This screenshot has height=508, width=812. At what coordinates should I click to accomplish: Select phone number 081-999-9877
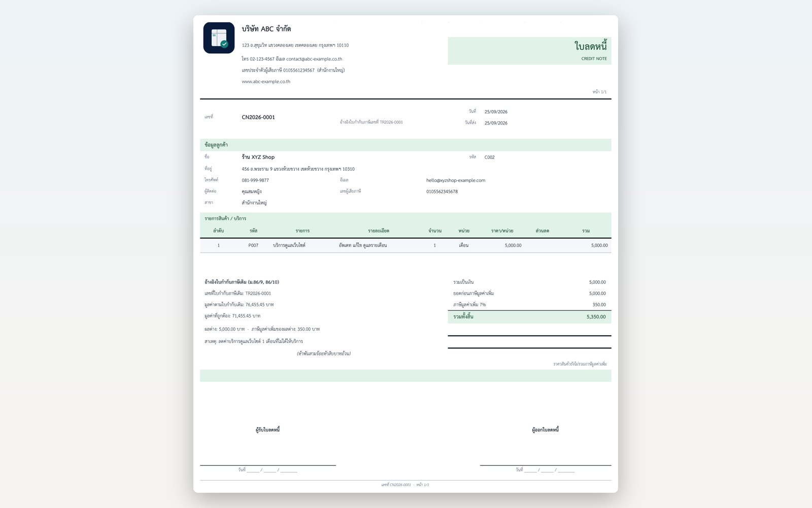[x=255, y=180]
